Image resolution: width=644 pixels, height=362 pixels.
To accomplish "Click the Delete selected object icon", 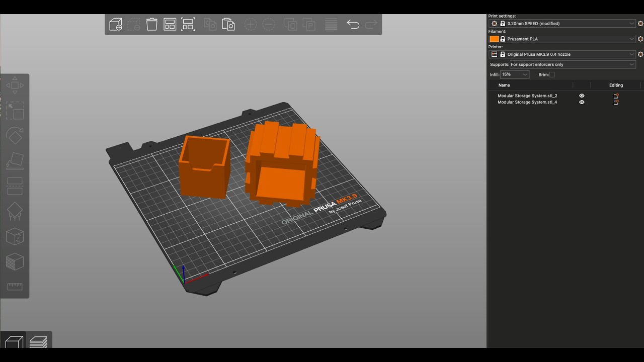I will [x=134, y=24].
